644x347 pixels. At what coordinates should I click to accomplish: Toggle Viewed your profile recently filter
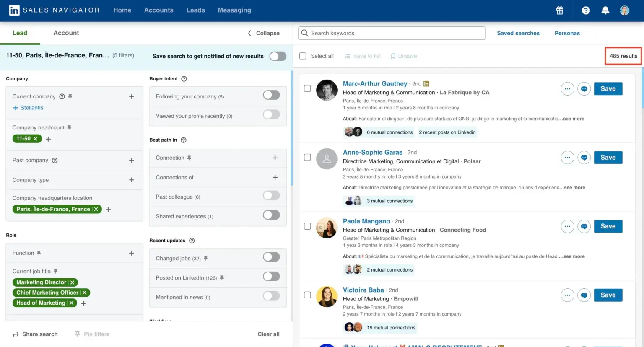tap(271, 114)
